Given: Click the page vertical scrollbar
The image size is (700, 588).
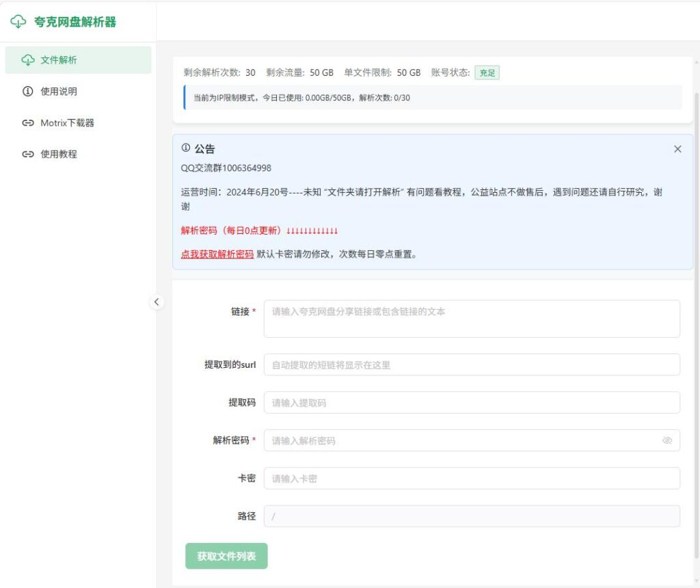Looking at the screenshot, I should 697,325.
